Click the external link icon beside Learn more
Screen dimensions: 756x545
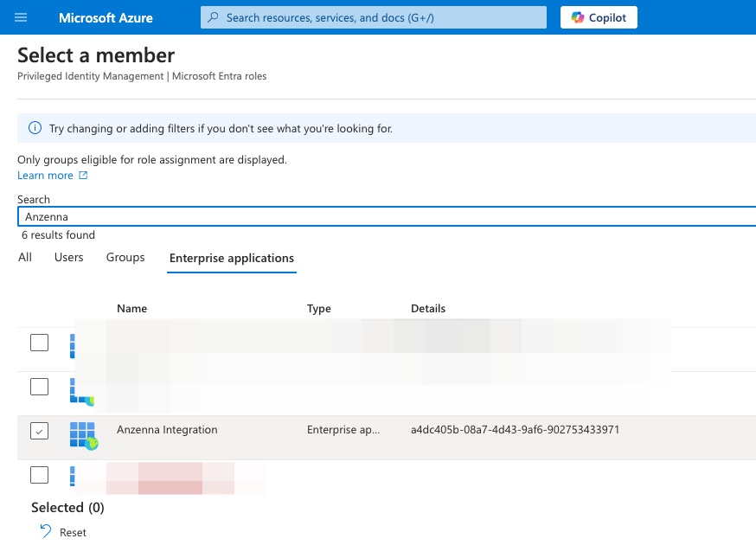[x=84, y=176]
